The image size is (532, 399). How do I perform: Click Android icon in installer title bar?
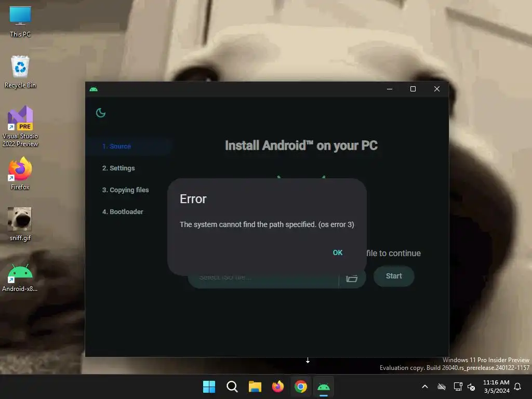pyautogui.click(x=94, y=89)
